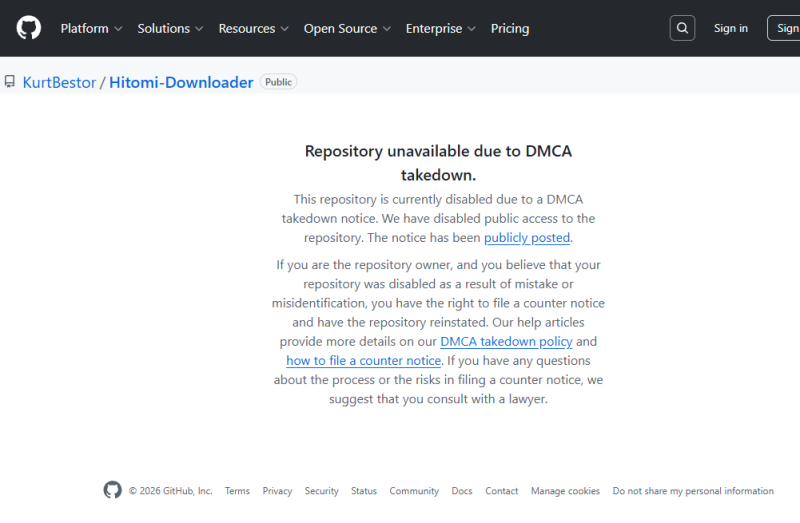Click the repository icon beside KurtBestor

point(10,82)
